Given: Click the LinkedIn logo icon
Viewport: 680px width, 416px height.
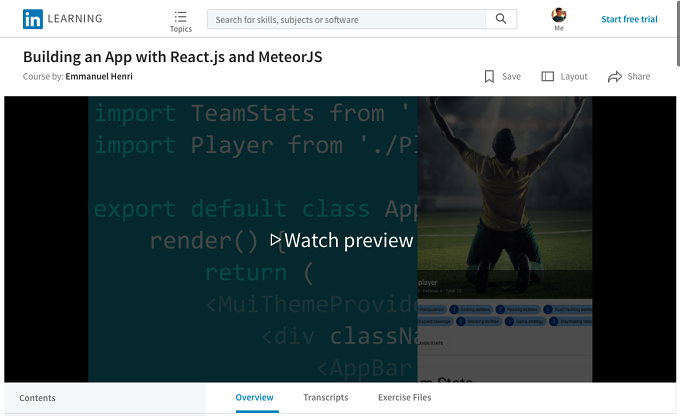Looking at the screenshot, I should (x=33, y=19).
